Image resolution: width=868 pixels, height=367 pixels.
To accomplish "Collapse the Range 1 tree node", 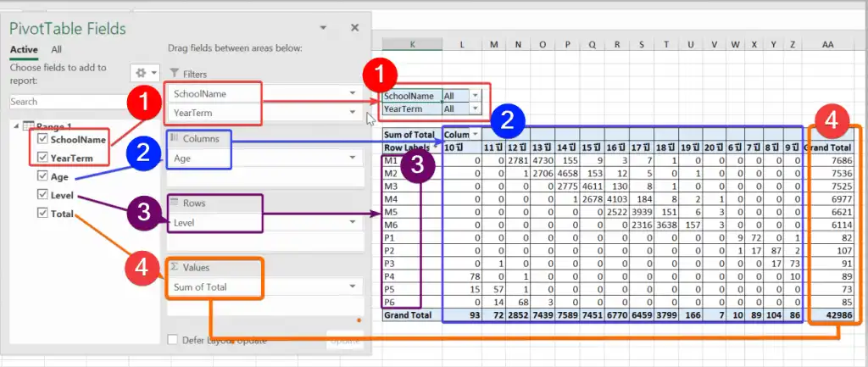I will click(x=17, y=126).
